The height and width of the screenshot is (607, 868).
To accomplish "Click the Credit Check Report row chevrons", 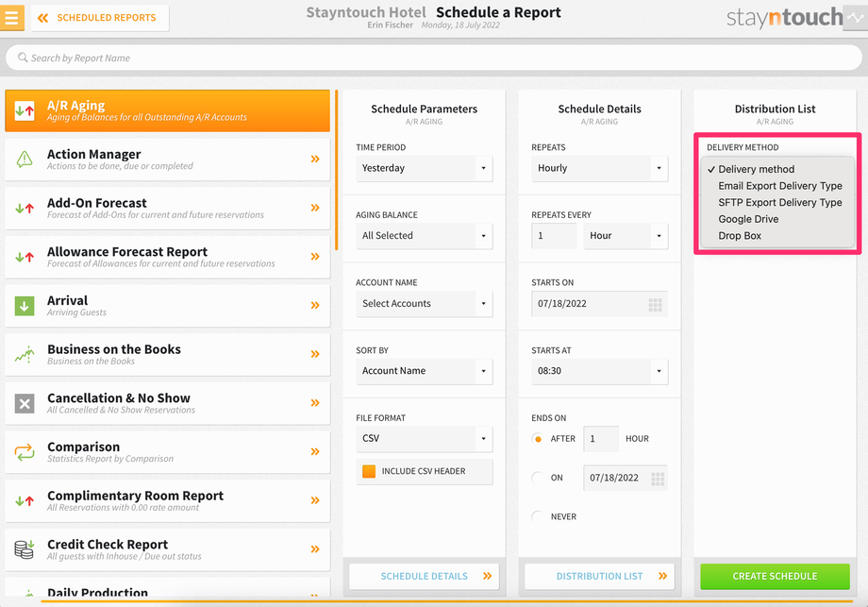I will click(x=315, y=548).
